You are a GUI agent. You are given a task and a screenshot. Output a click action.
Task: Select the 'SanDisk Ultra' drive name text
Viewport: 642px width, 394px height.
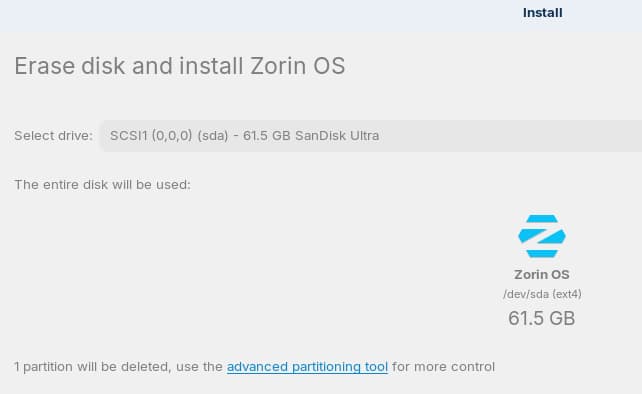(x=337, y=136)
